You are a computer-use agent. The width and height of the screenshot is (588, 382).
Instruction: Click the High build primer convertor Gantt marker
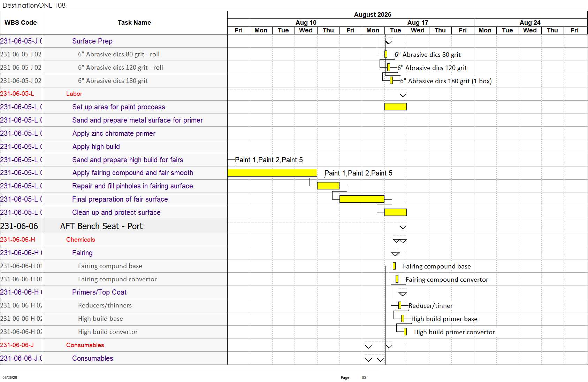tap(405, 332)
